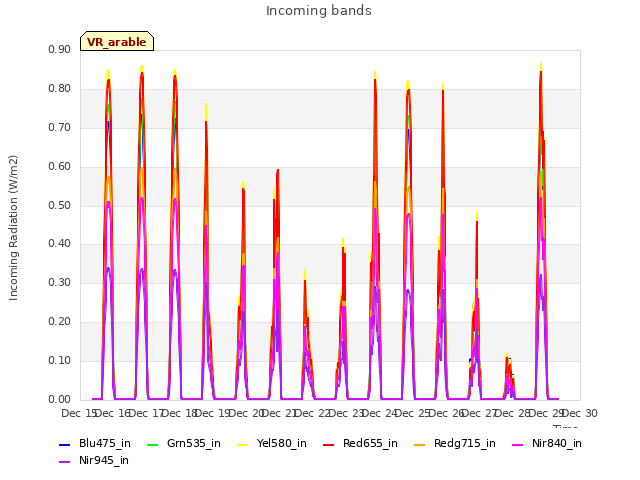Click the green Grn535_in legend swatch
This screenshot has width=640, height=480.
pos(152,444)
